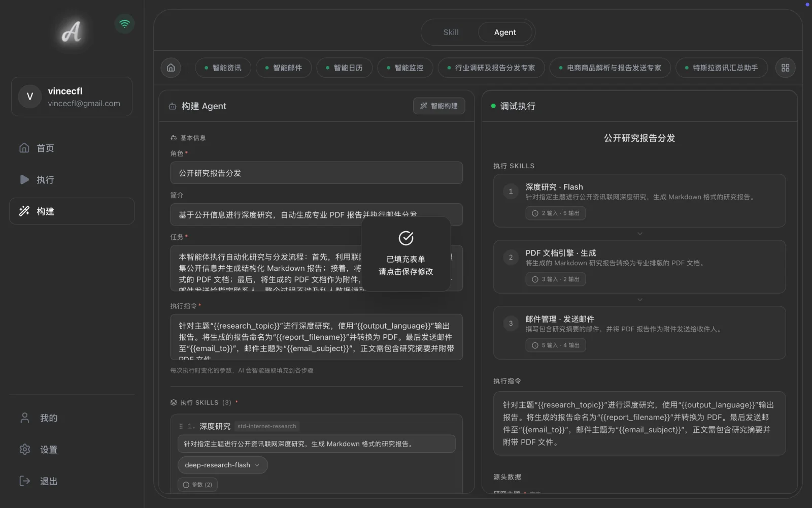Click chevron between skill cards 1 and 2
Viewport: 812px width, 508px height.
639,234
